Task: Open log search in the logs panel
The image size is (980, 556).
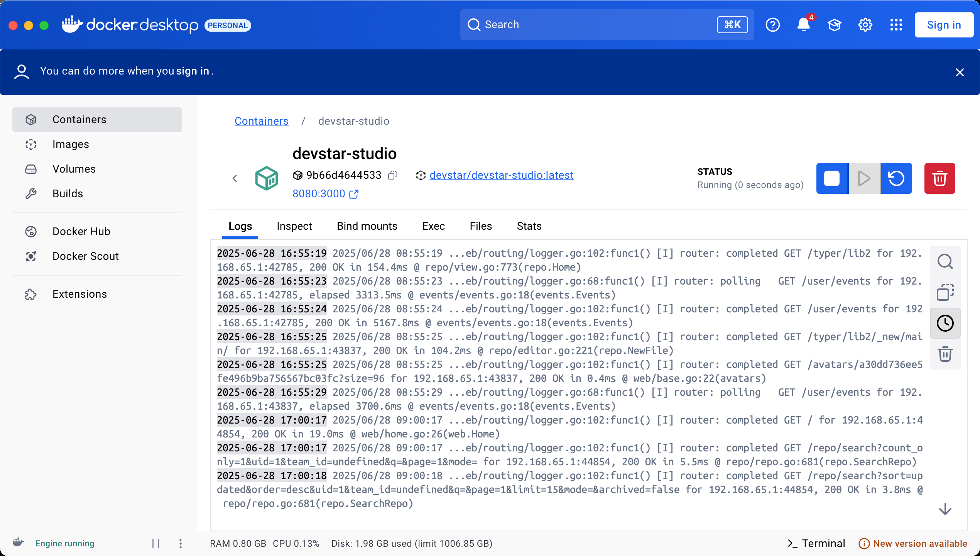Action: [945, 261]
